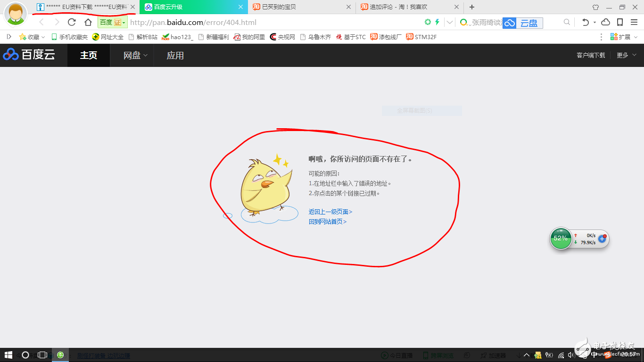644x362 pixels.
Task: Select the 应用 navigation item
Action: pyautogui.click(x=175, y=55)
